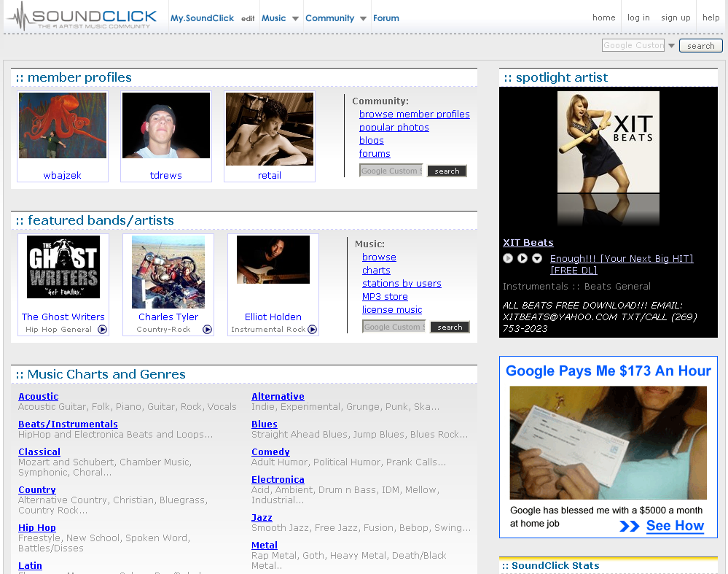Focus the Community Google Custom search field
The width and height of the screenshot is (728, 574).
click(x=391, y=171)
